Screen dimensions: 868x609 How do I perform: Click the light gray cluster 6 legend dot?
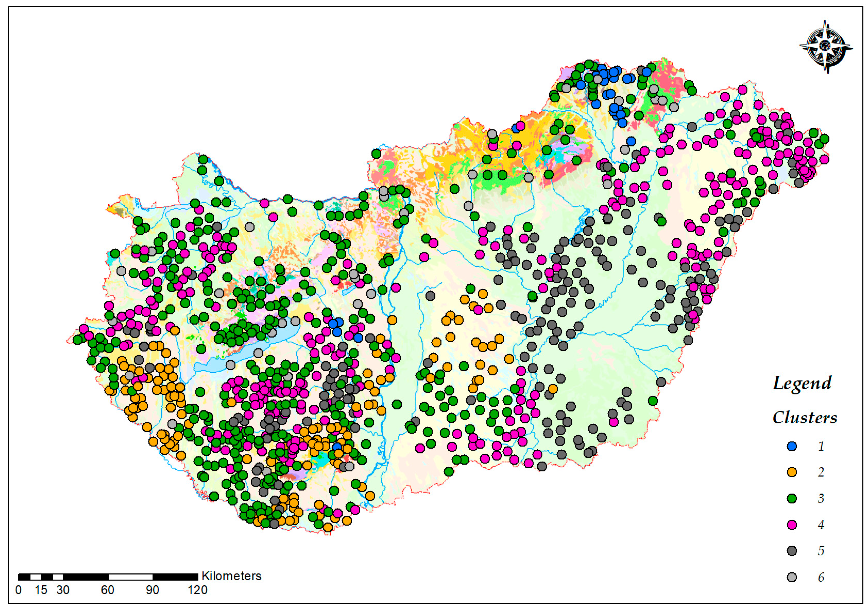(792, 577)
